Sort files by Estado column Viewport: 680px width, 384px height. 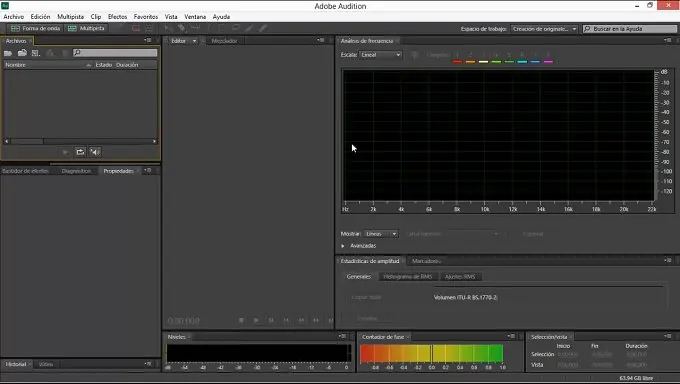pyautogui.click(x=104, y=65)
